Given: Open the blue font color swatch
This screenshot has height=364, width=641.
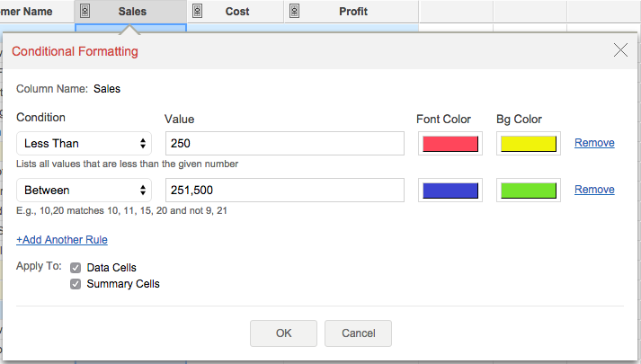Looking at the screenshot, I should pyautogui.click(x=450, y=191).
